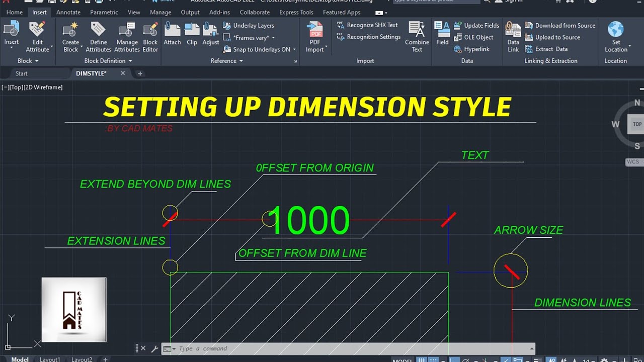The width and height of the screenshot is (644, 362).
Task: Switch to the Start file tab
Action: pyautogui.click(x=22, y=73)
